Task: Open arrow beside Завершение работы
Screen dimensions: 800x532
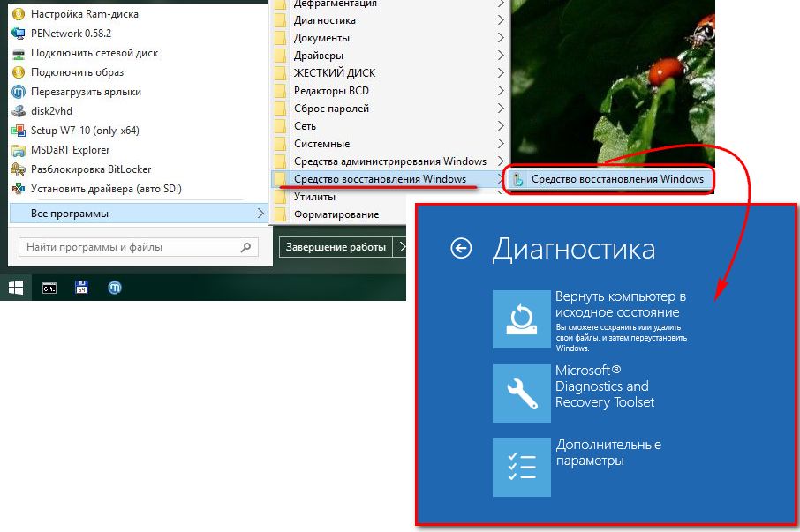Action: [x=401, y=247]
